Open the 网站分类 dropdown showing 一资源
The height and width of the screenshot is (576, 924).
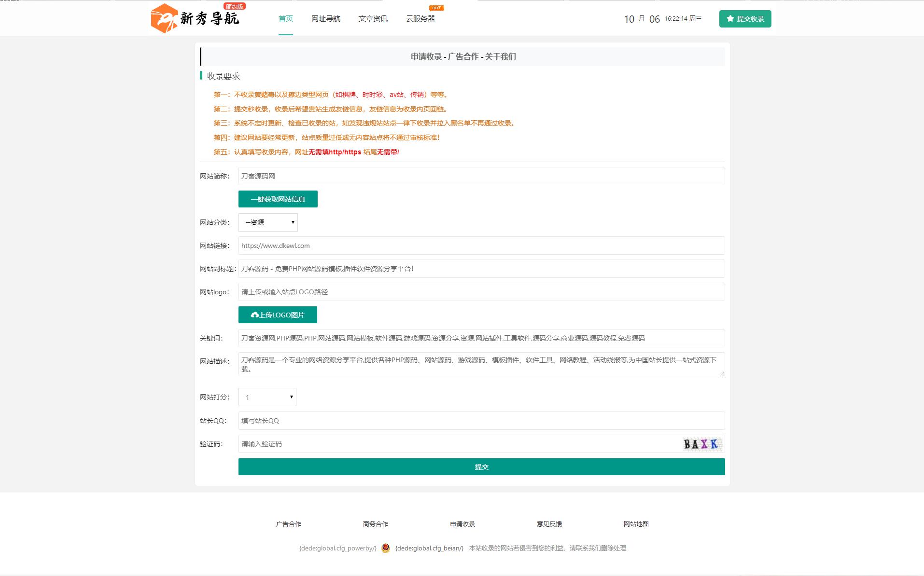[x=268, y=222]
